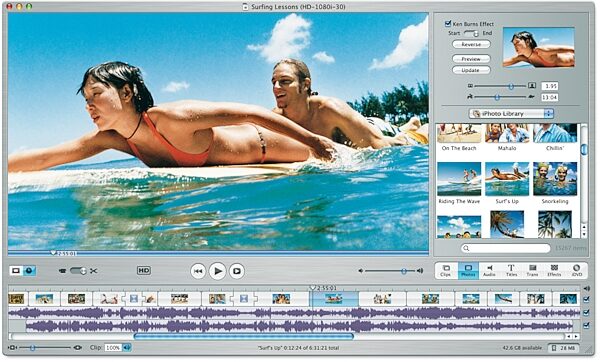Image resolution: width=600 pixels, height=362 pixels.
Task: Click the timeline scroll right arrow
Action: pos(576,336)
